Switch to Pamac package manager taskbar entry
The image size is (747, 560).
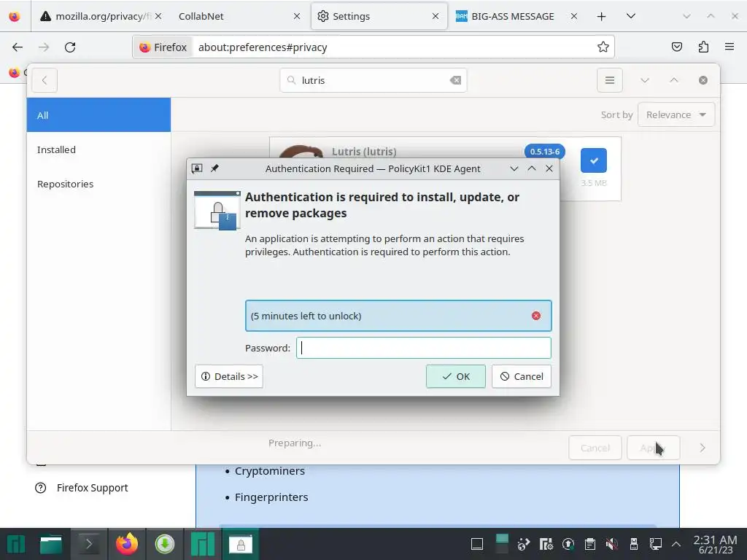tap(203, 544)
